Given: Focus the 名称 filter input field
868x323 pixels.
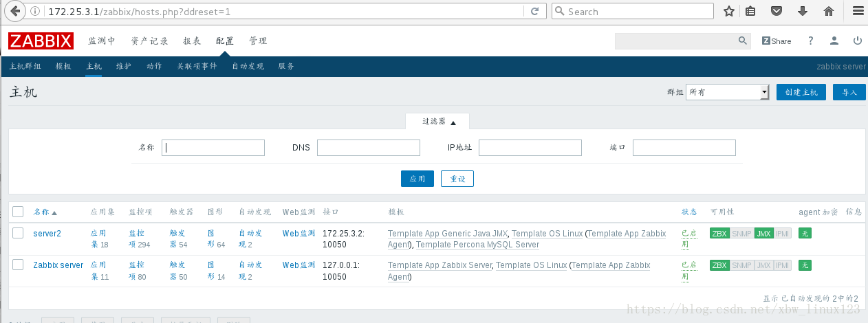Looking at the screenshot, I should point(213,148).
